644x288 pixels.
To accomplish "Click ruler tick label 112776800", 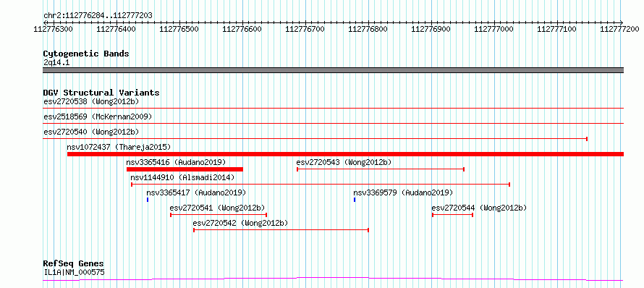I will 369,29.
